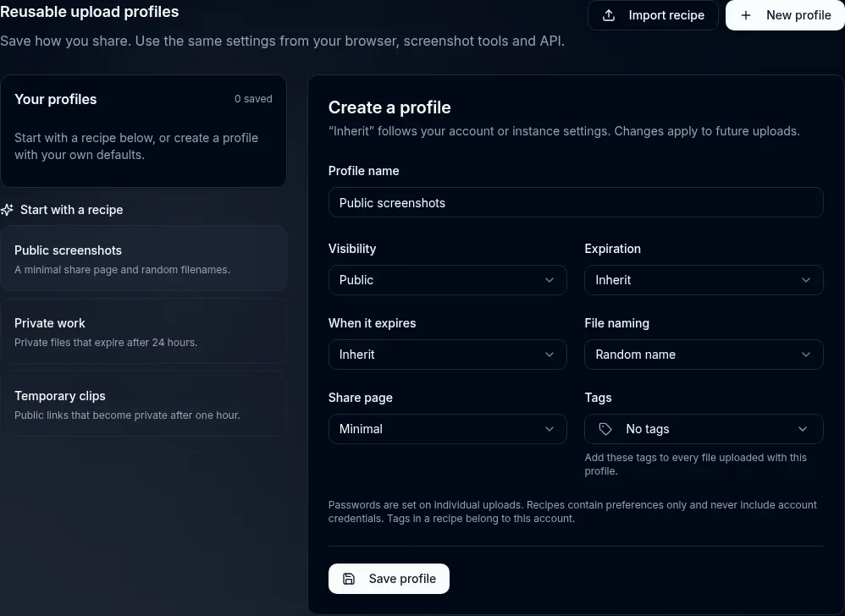
Task: Click the New profile button
Action: click(785, 15)
